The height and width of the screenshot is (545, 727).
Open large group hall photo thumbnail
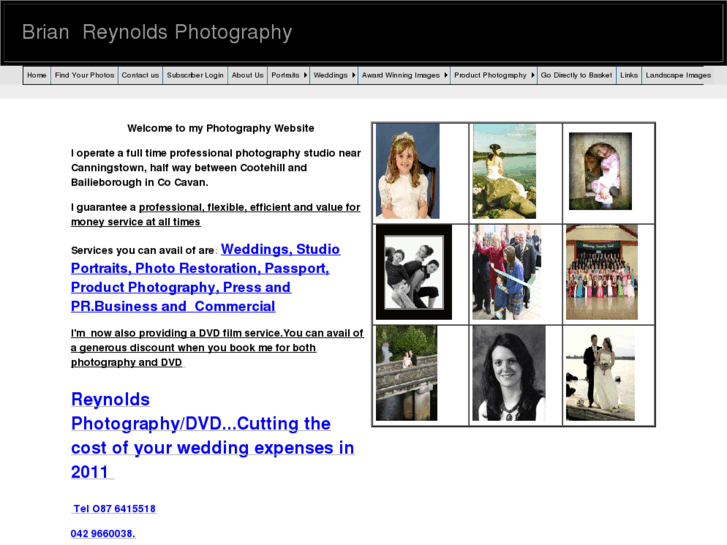(x=602, y=272)
